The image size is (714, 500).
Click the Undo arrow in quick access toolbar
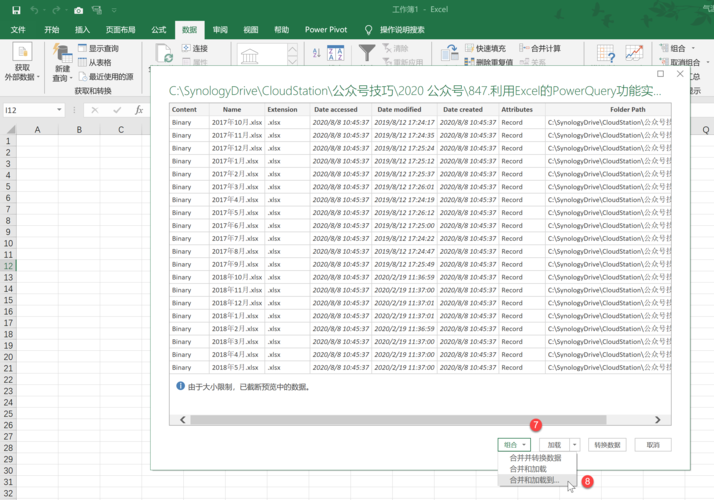[x=34, y=10]
